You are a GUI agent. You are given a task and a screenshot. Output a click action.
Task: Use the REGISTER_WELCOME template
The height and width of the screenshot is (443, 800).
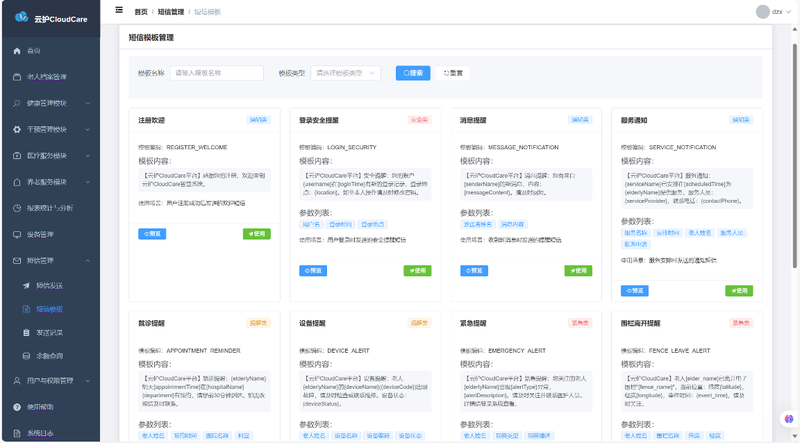[257, 234]
